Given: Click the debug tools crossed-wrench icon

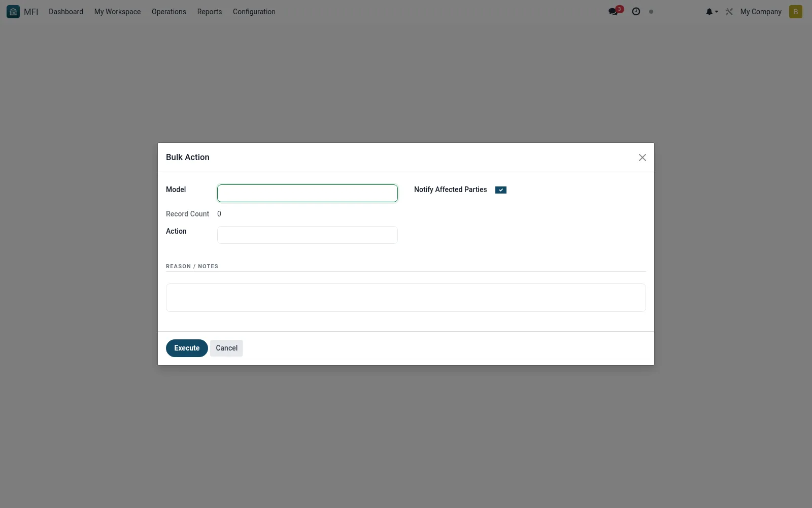Looking at the screenshot, I should click(x=729, y=12).
